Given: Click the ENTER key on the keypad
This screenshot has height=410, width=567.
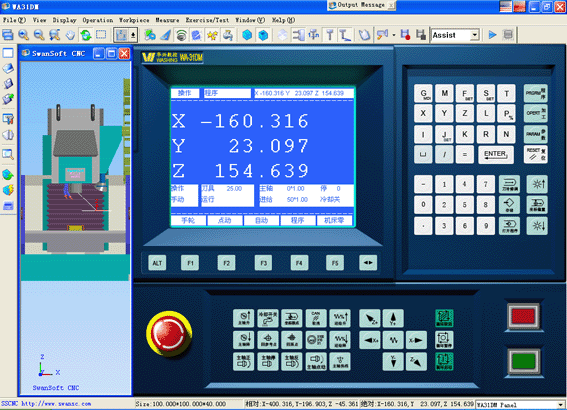Looking at the screenshot, I should click(x=495, y=154).
